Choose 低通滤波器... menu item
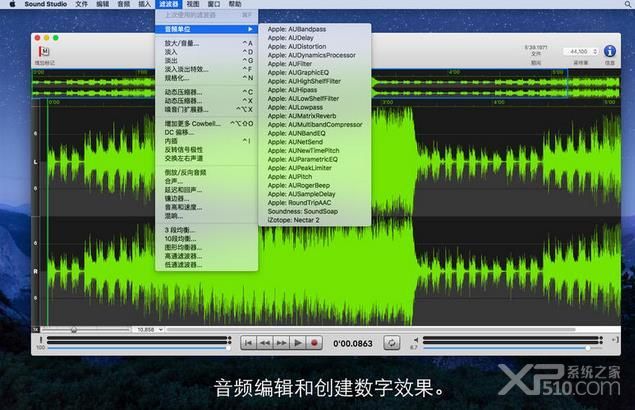The width and height of the screenshot is (635, 410). [x=207, y=265]
